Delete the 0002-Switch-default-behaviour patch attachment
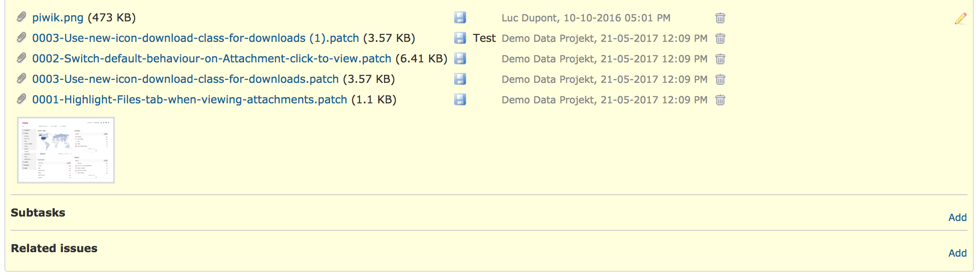This screenshot has width=980, height=278. (720, 59)
